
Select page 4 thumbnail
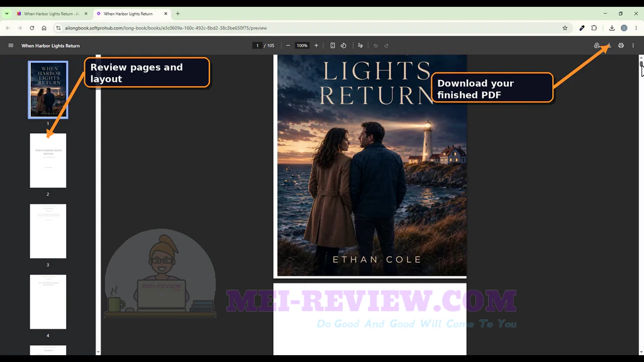click(48, 302)
